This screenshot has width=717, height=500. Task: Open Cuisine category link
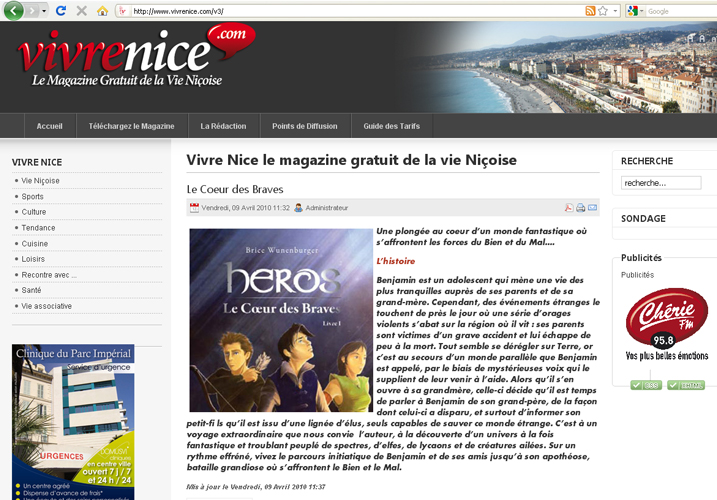[x=35, y=243]
